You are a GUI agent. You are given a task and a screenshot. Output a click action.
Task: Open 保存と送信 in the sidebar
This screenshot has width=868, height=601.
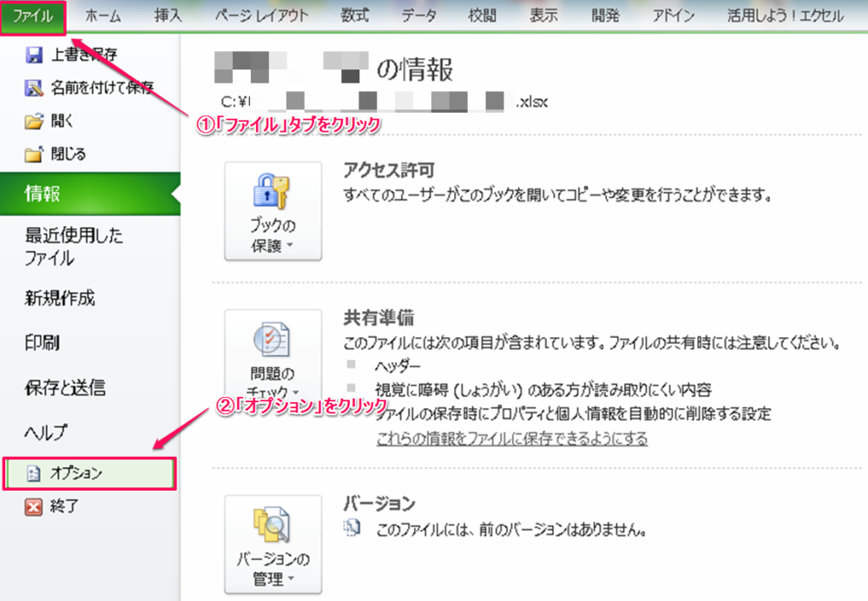pyautogui.click(x=64, y=387)
